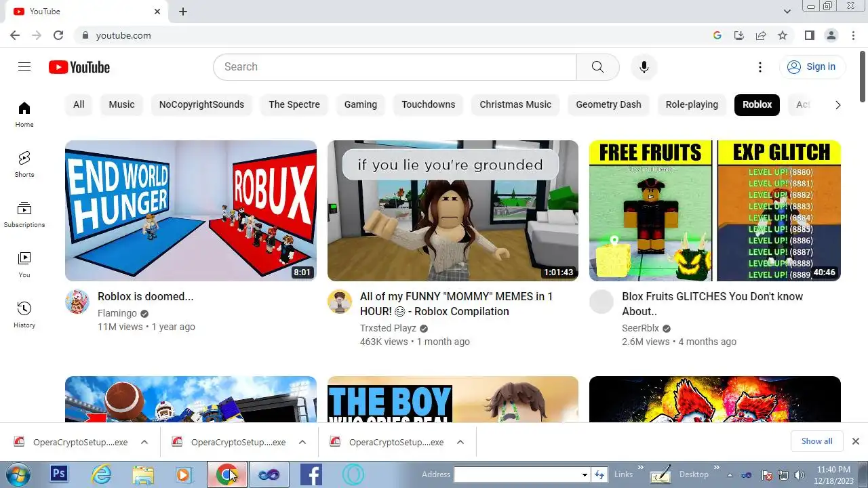Open a new browser tab
Viewport: 868px width, 488px height.
[183, 12]
